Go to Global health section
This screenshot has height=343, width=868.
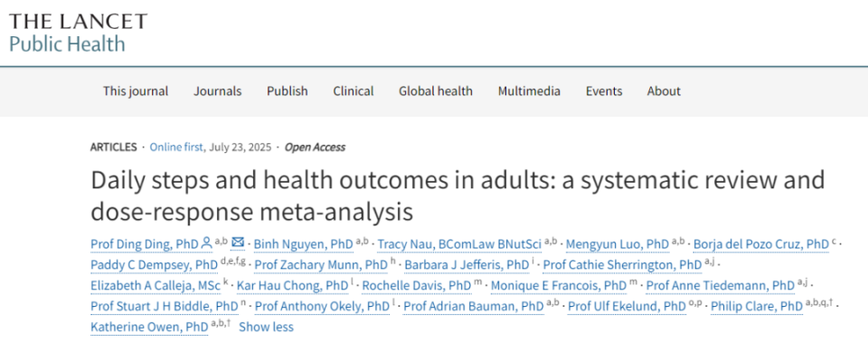point(436,91)
